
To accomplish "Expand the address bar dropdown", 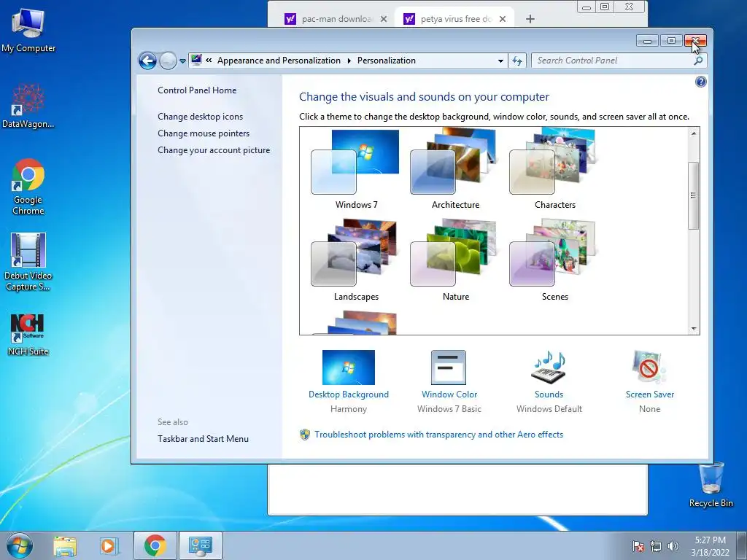I will [500, 61].
